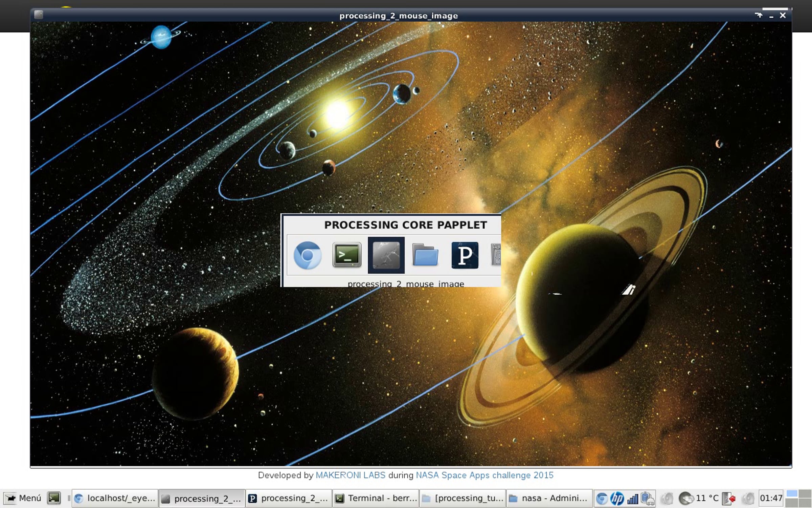The width and height of the screenshot is (812, 508).
Task: Open the NASA Space Apps challenge 2015 link
Action: pyautogui.click(x=484, y=475)
